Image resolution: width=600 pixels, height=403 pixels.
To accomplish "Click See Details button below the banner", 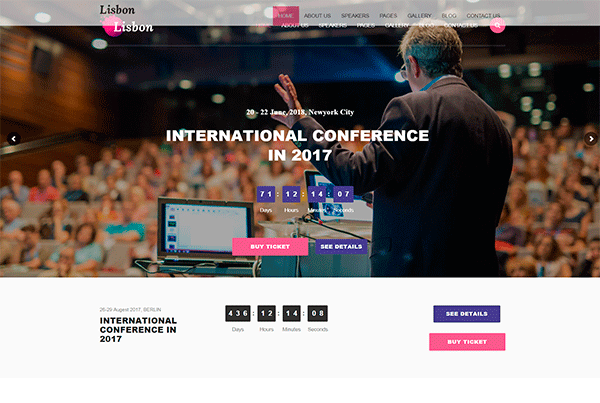I will [466, 314].
